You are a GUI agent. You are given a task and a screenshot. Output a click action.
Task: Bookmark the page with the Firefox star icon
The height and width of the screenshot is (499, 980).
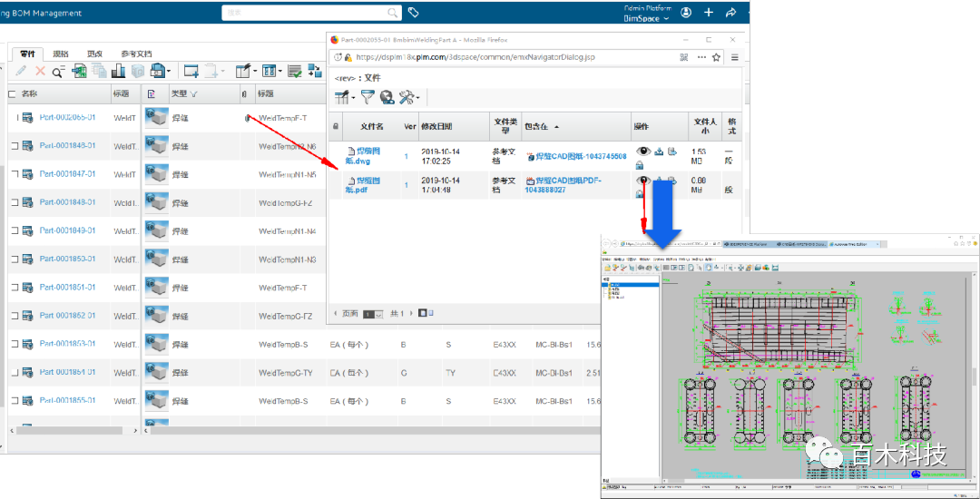(716, 56)
